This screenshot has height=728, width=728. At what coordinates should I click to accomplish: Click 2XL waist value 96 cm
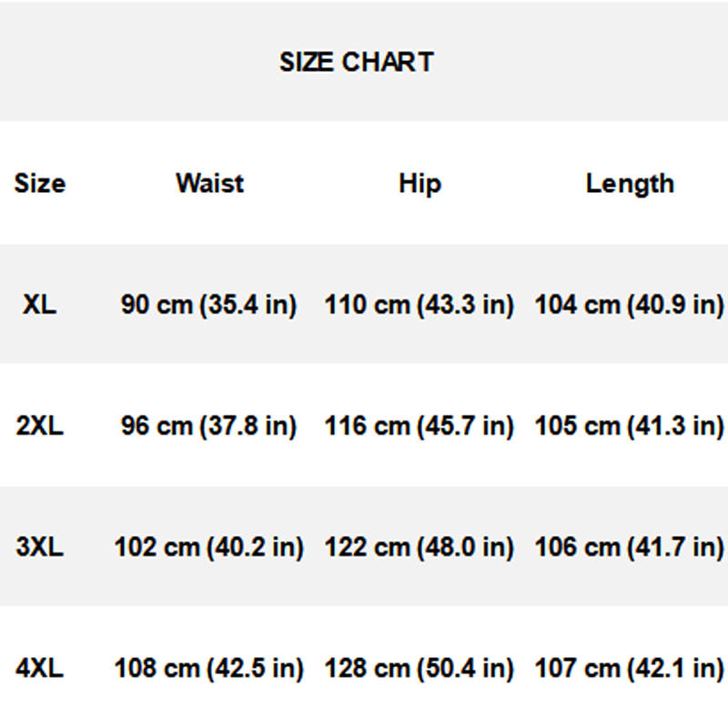tap(209, 425)
